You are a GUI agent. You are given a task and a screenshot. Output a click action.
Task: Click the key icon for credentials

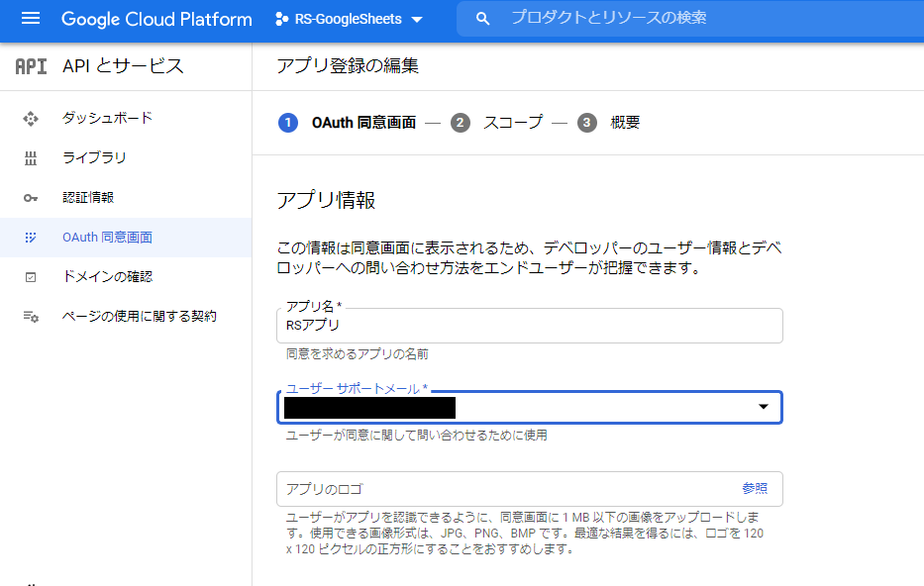(x=31, y=198)
